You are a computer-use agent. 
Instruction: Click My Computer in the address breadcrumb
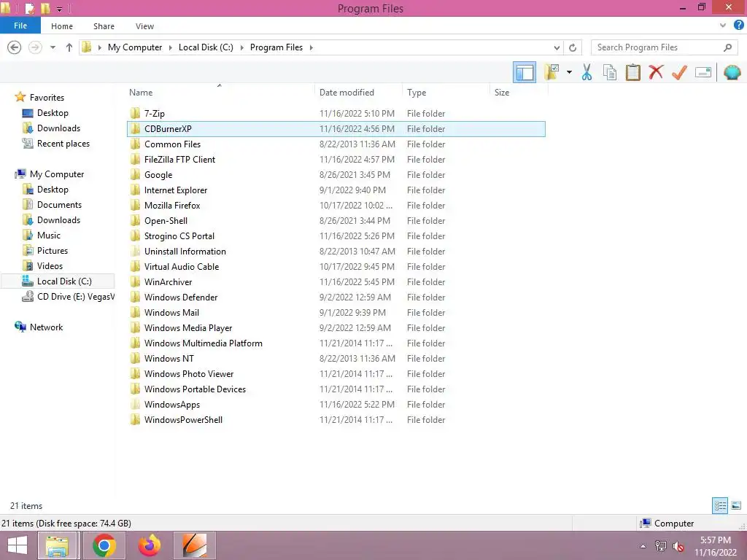click(x=135, y=47)
